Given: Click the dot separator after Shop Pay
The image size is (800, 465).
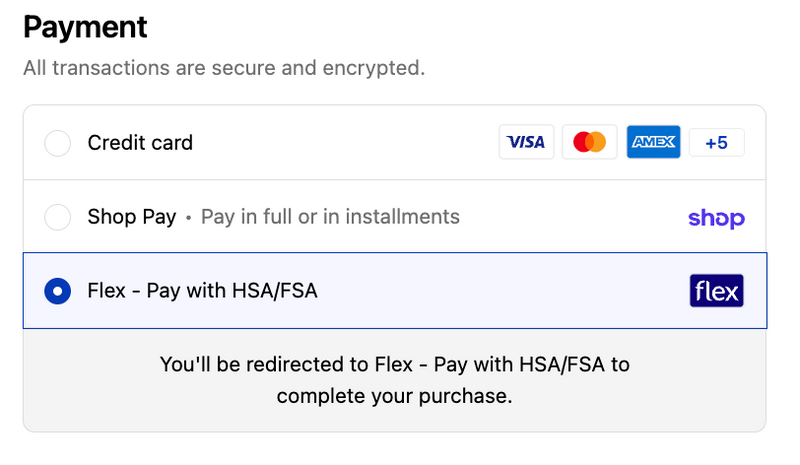Looking at the screenshot, I should tap(188, 218).
